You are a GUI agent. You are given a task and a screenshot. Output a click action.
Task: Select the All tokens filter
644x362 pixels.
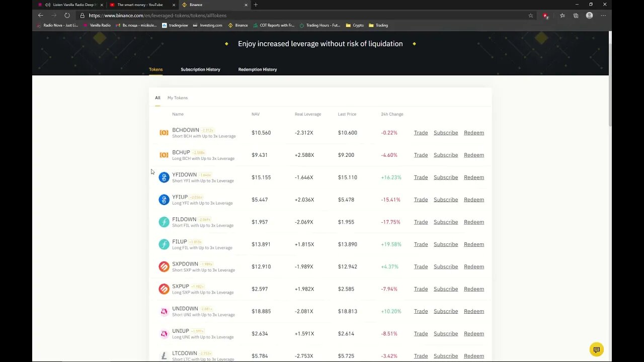point(157,98)
